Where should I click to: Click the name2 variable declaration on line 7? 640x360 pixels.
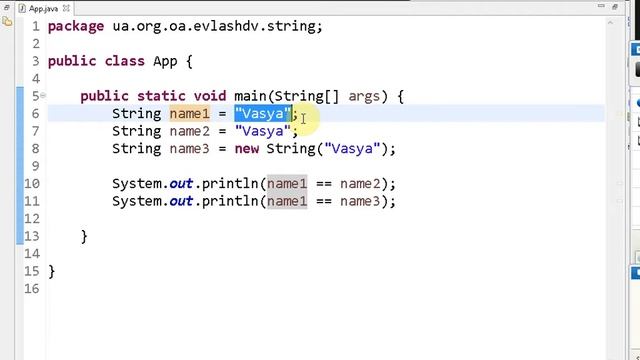point(190,131)
